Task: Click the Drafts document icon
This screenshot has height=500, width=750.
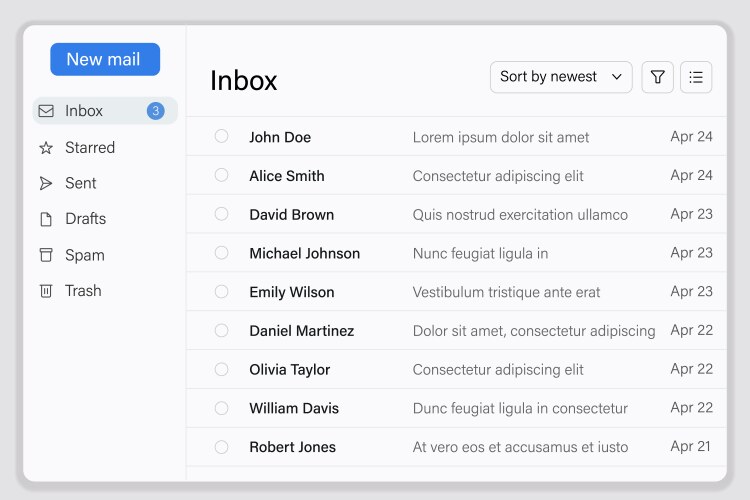Action: [46, 219]
